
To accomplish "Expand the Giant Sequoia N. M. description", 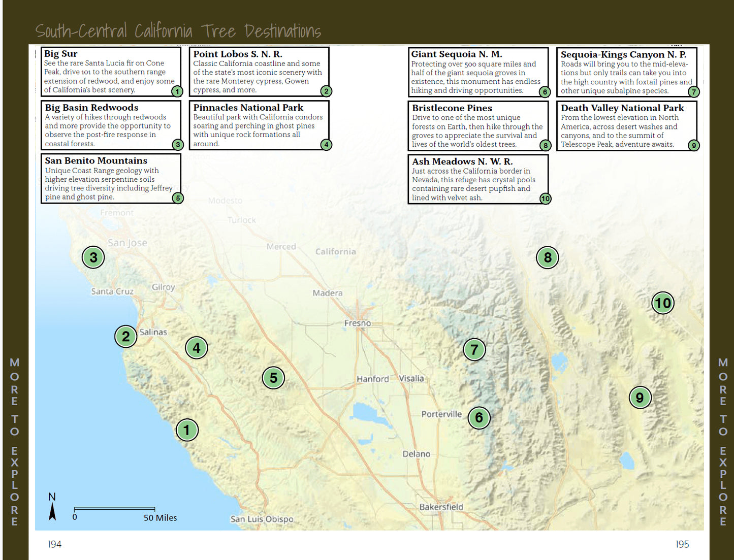I will coord(477,72).
